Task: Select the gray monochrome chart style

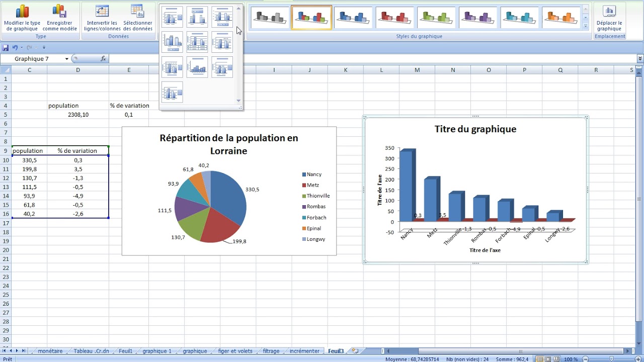Action: 270,17
